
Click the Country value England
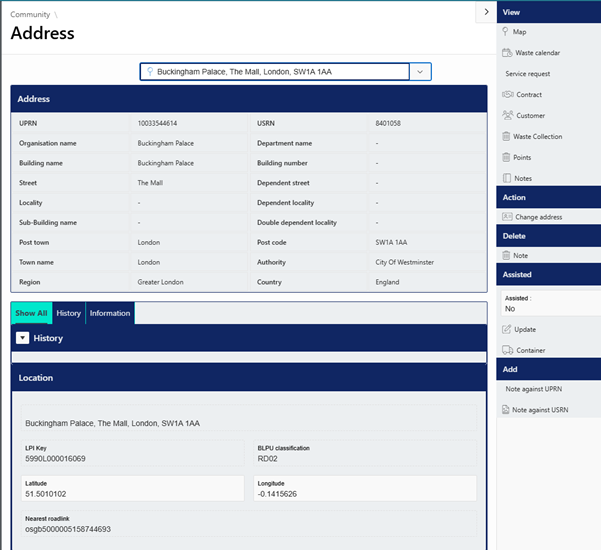pyautogui.click(x=387, y=282)
